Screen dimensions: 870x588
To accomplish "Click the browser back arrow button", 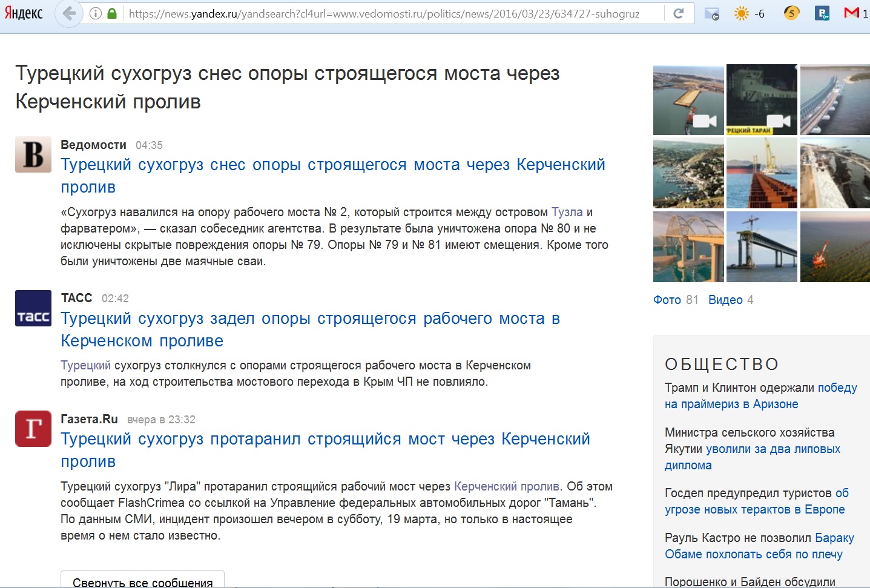I will click(69, 13).
